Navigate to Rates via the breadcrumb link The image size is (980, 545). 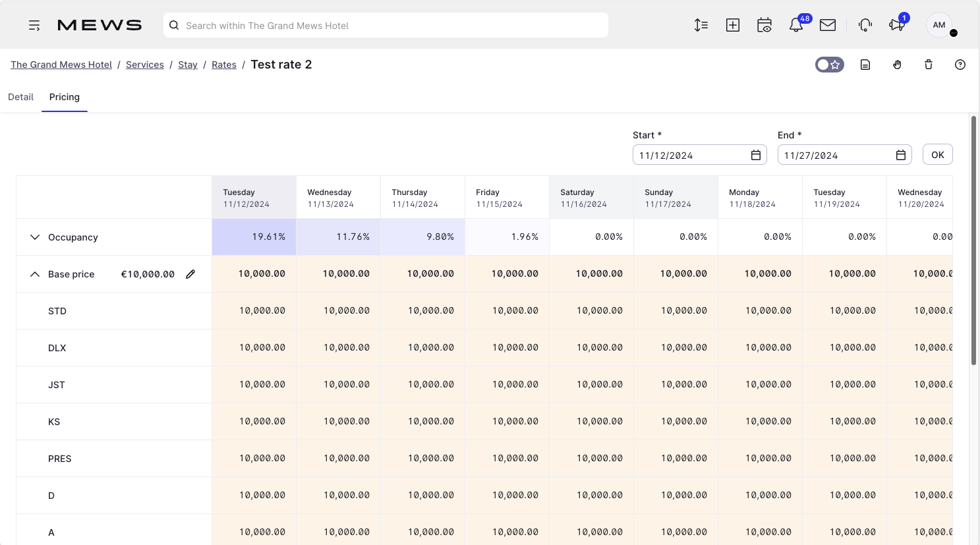pyautogui.click(x=223, y=65)
